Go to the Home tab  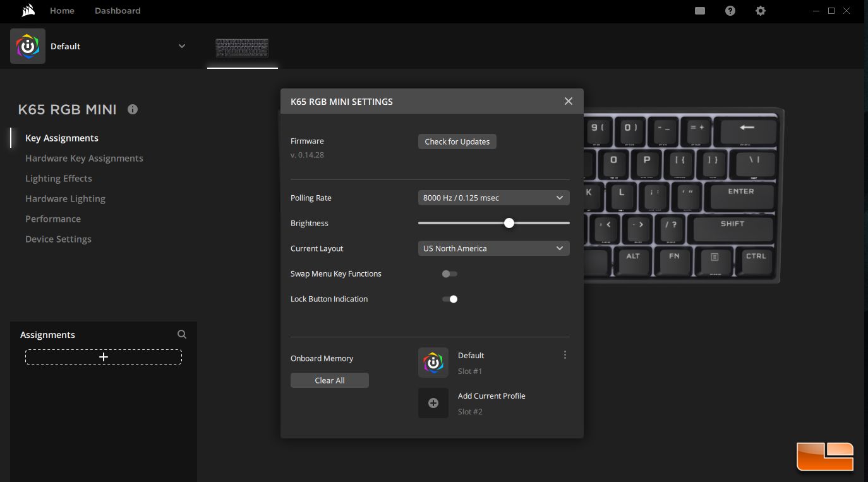click(62, 11)
